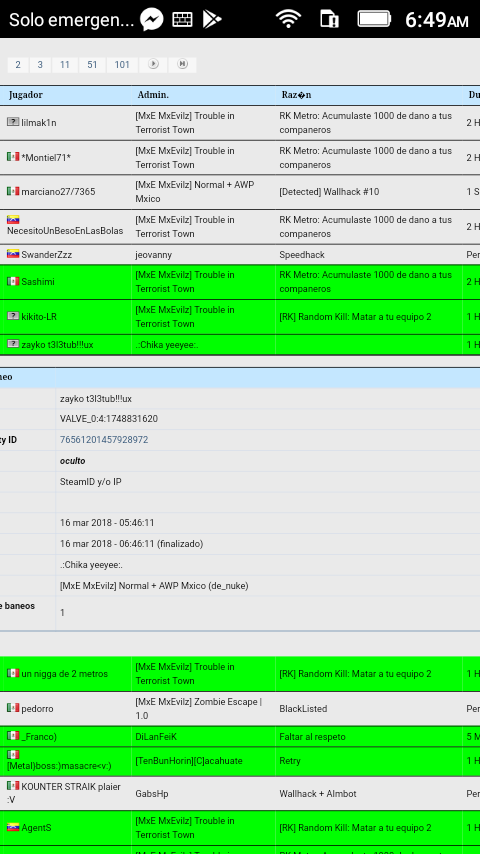Tap the SIM card alert icon

(329, 20)
